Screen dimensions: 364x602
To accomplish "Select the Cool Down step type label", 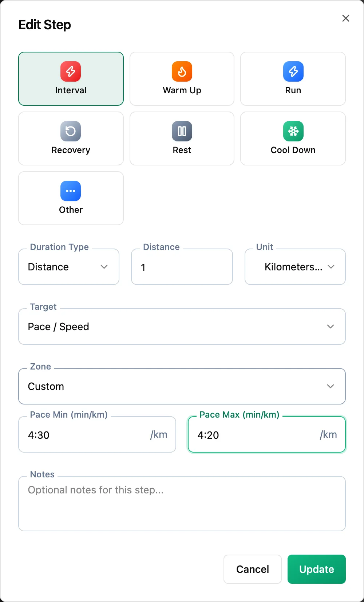I will tap(293, 150).
